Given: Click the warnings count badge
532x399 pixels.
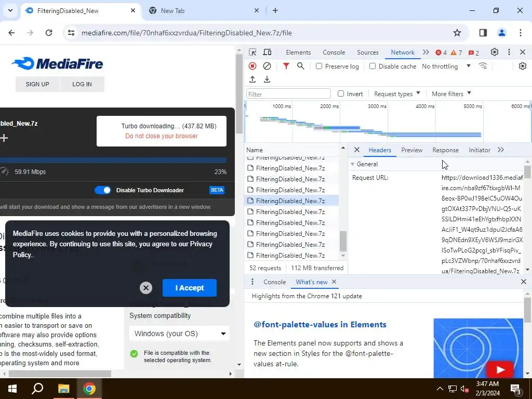Looking at the screenshot, I should (x=456, y=52).
